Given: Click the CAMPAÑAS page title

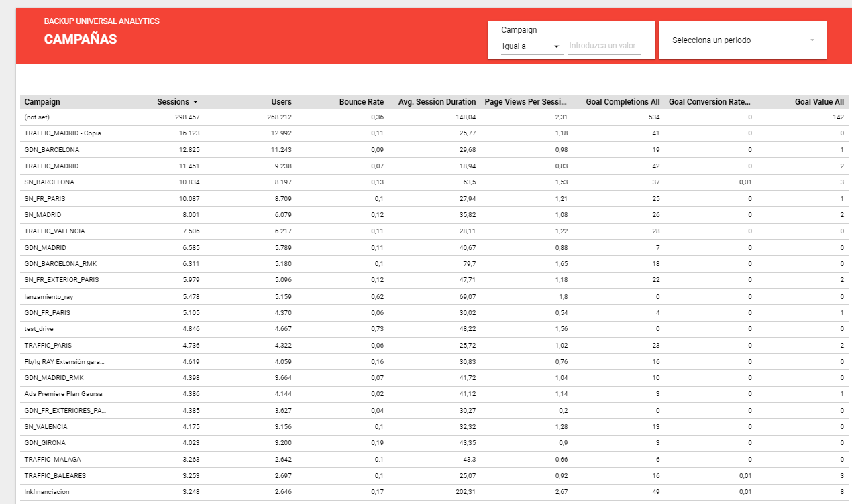Looking at the screenshot, I should point(81,39).
